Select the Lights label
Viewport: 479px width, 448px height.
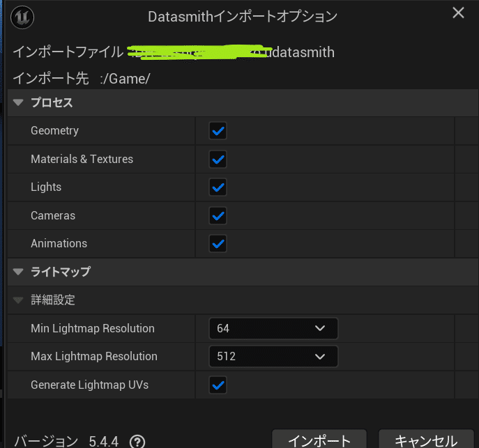click(46, 187)
